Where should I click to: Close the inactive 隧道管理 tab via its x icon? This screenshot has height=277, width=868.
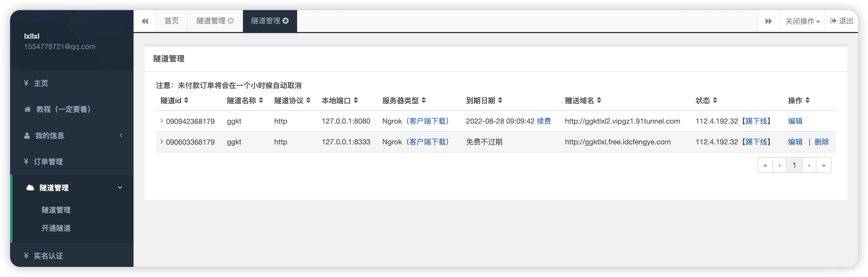coord(231,21)
